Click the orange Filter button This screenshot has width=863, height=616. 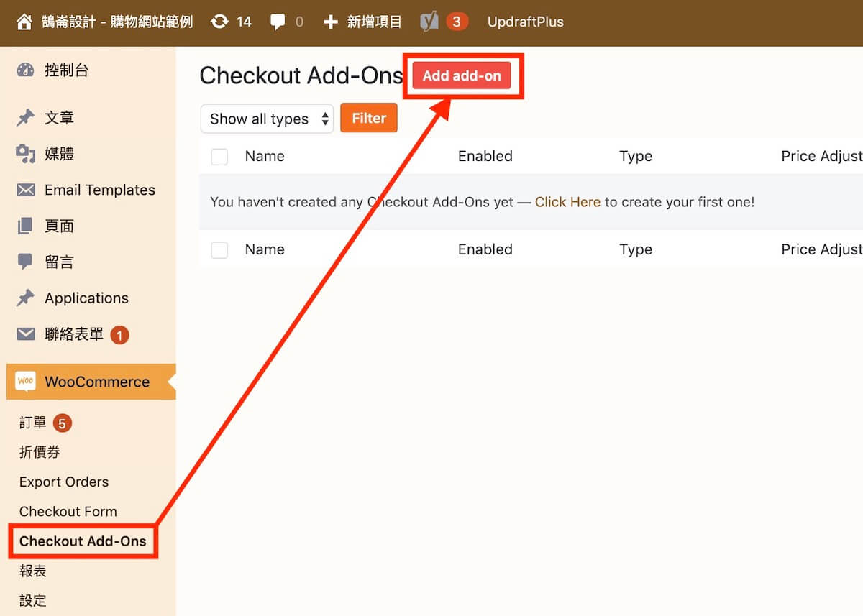369,119
